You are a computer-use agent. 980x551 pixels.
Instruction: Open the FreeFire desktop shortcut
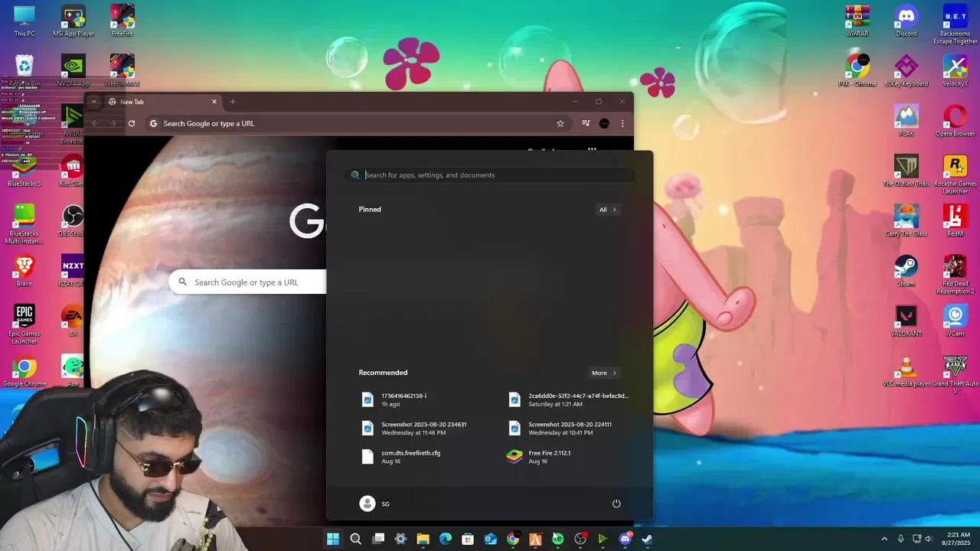[122, 21]
